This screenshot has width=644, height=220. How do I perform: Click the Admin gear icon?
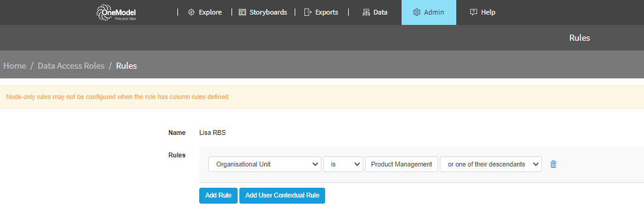(416, 12)
